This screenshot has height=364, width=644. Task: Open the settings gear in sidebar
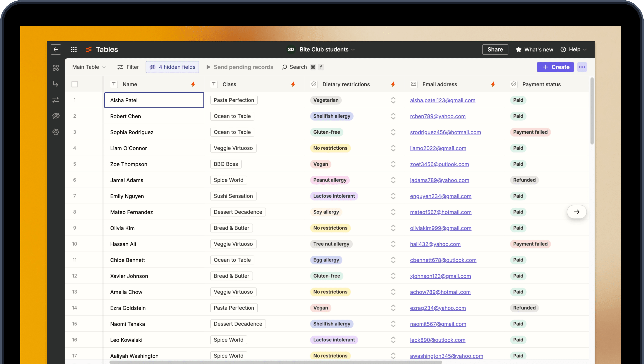56,132
